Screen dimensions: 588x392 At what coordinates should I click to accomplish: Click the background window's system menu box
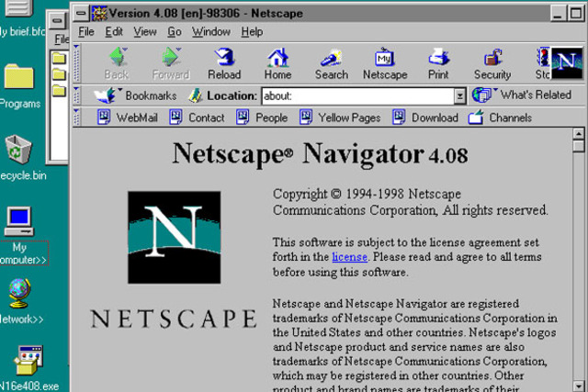pyautogui.click(x=57, y=20)
